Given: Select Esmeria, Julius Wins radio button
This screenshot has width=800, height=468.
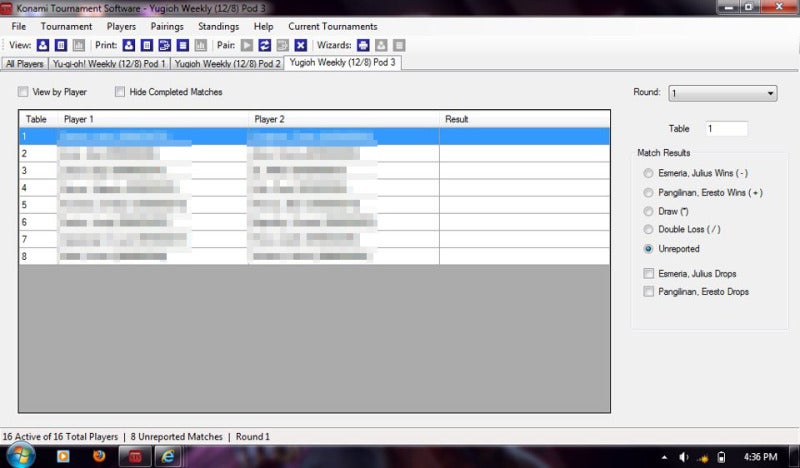Looking at the screenshot, I should [x=648, y=174].
